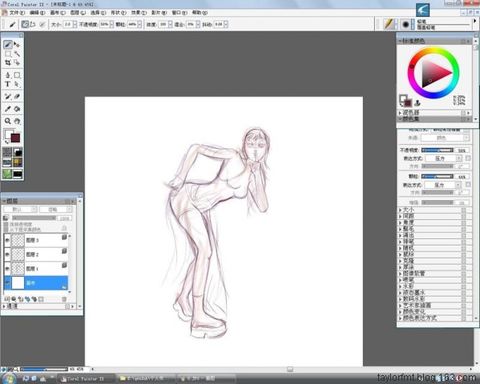
Task: Select the Rectangular Selection tool
Action: coord(8,54)
